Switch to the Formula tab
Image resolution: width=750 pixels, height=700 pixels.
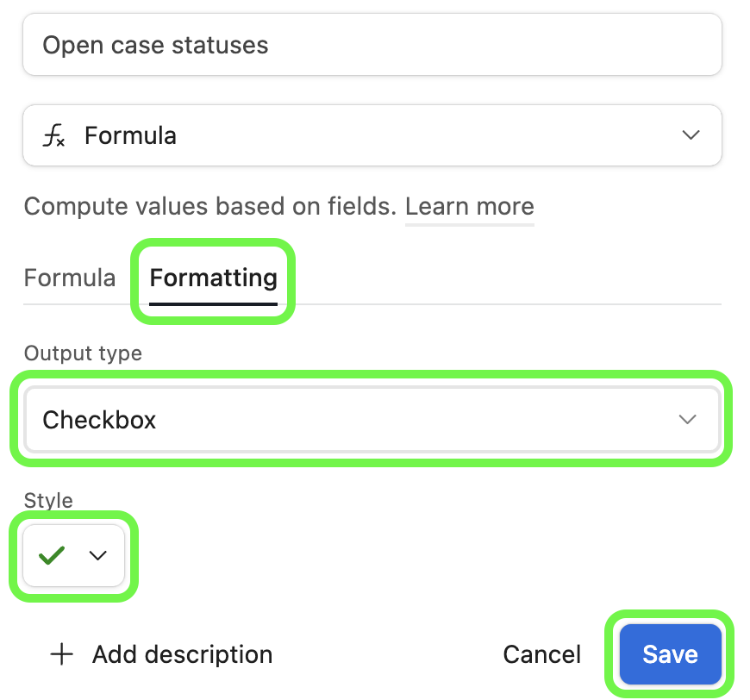[x=70, y=278]
